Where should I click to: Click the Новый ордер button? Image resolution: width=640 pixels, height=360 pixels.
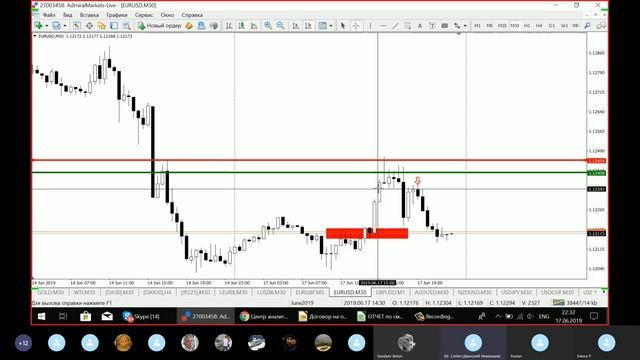click(160, 26)
